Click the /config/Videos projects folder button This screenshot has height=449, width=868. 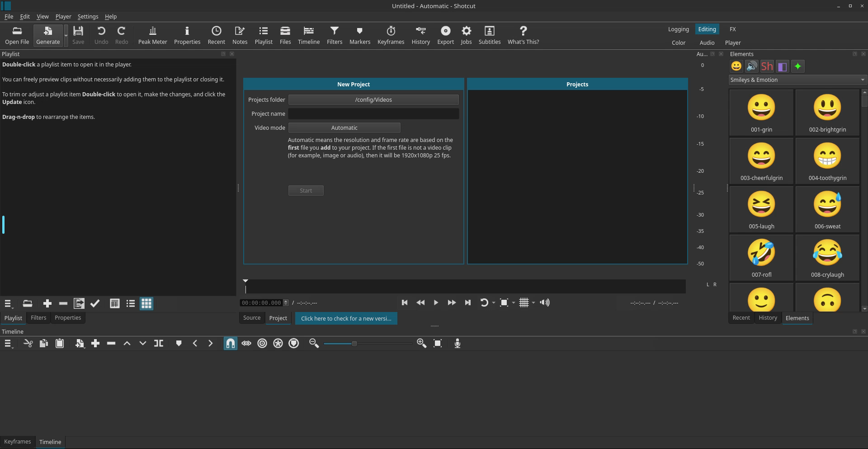(373, 100)
